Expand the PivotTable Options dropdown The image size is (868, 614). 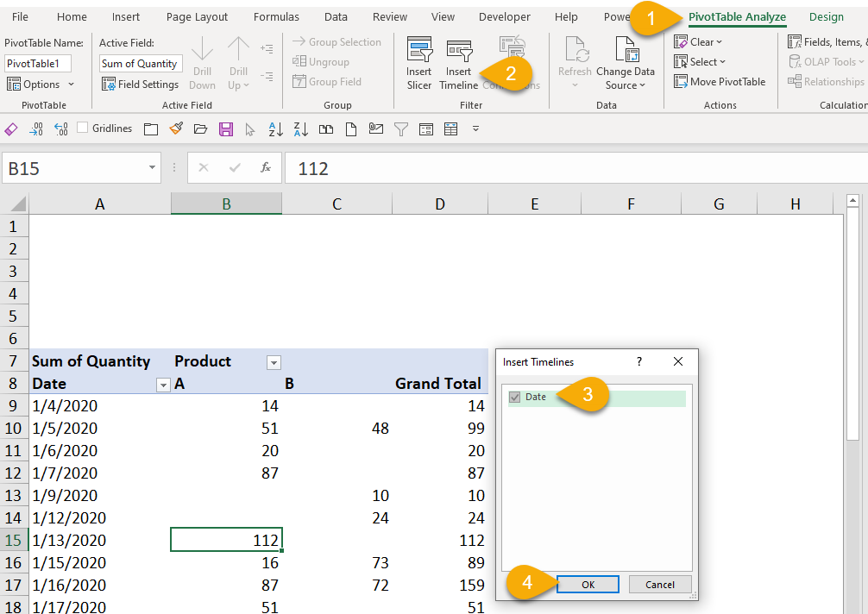(71, 85)
